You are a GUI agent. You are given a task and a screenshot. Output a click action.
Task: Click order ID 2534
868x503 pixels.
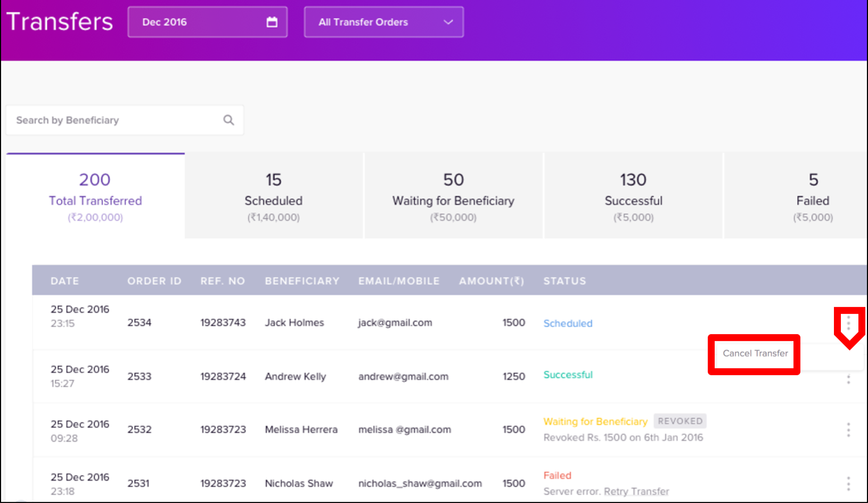(140, 322)
